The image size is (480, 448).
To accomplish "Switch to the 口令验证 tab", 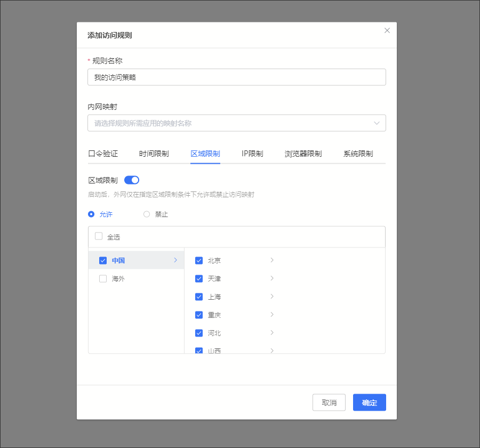I will (x=103, y=154).
